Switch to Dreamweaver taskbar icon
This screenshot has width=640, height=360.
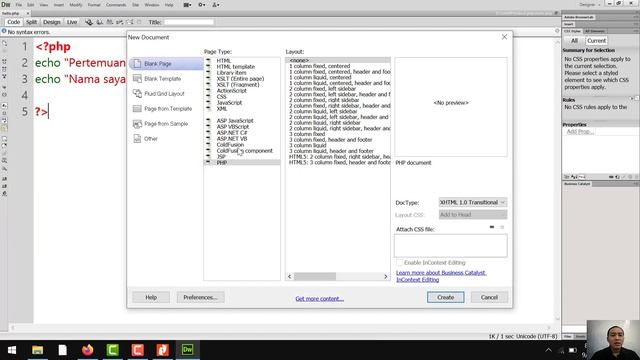point(188,350)
